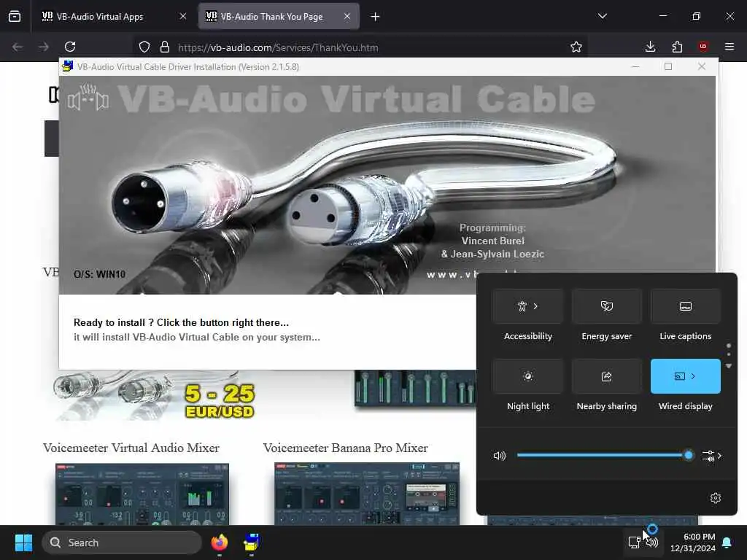Open volume icon in system tray

pyautogui.click(x=652, y=542)
